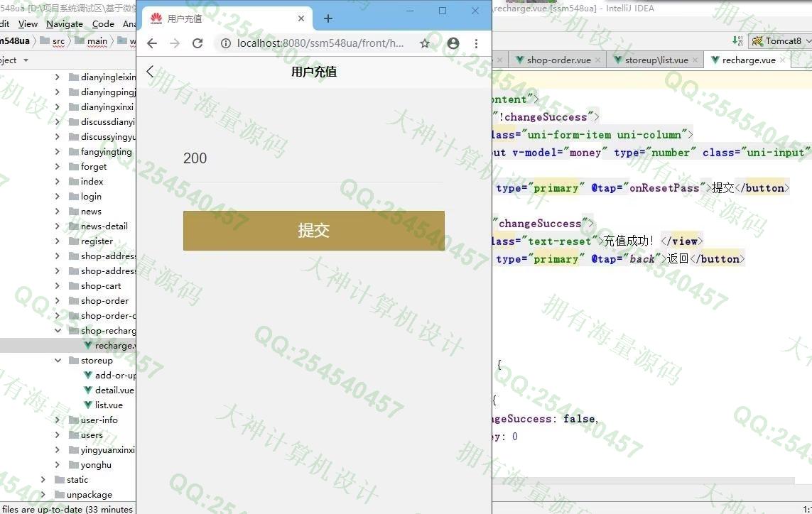
Task: Open the browser three-dot menu
Action: [476, 43]
